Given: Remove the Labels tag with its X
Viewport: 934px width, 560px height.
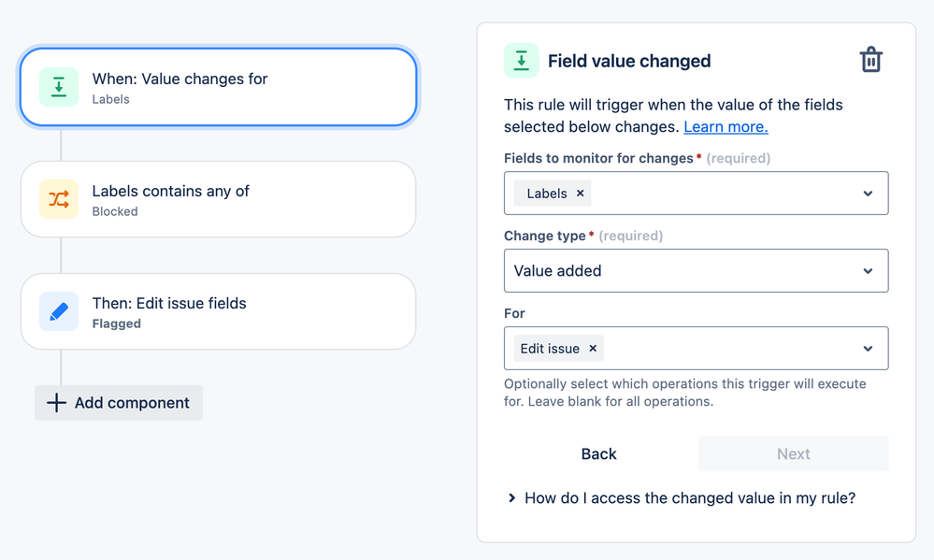Looking at the screenshot, I should 580,194.
